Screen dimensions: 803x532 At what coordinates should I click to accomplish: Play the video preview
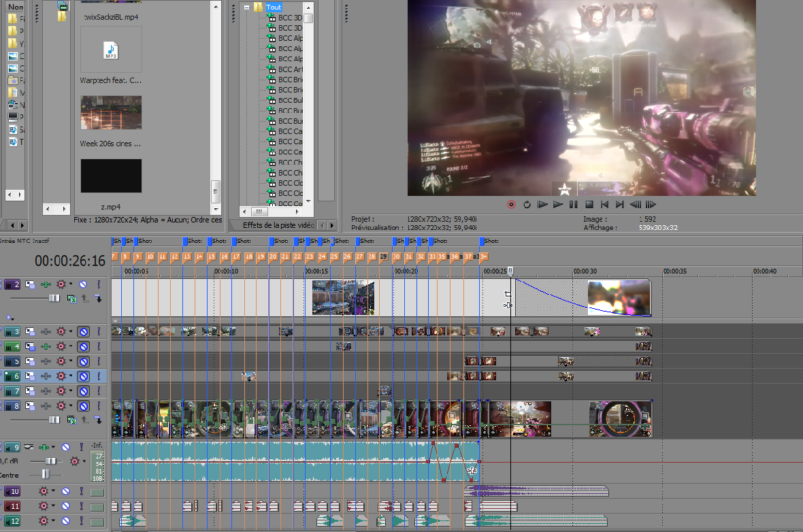[x=558, y=204]
